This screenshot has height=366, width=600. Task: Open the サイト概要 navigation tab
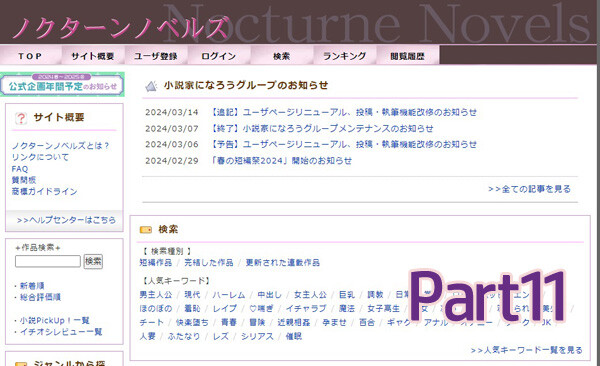coord(93,56)
